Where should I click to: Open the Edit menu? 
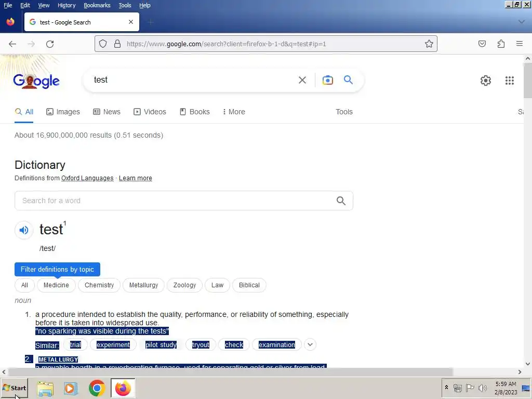tap(25, 5)
